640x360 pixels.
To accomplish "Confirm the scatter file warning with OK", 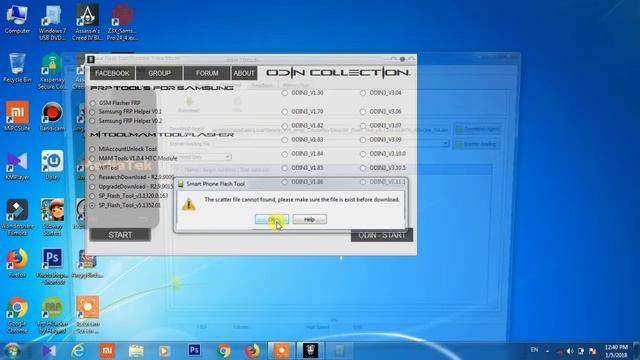I will pos(272,219).
